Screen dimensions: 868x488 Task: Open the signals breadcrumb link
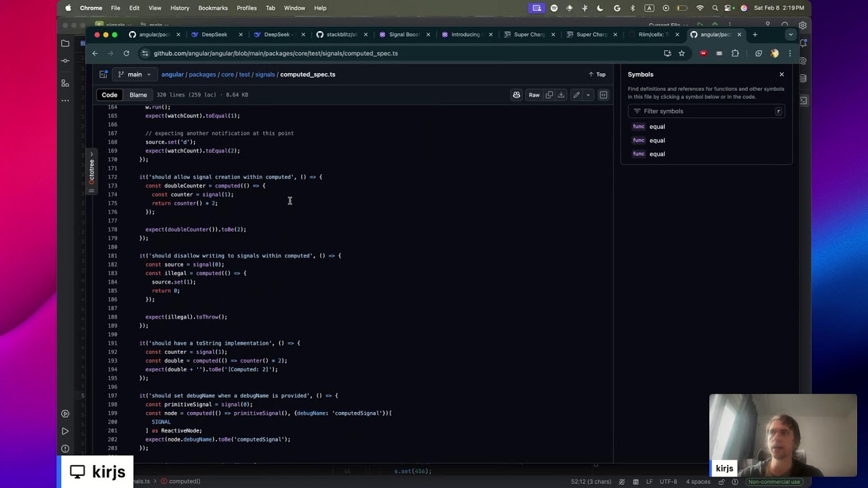coord(264,75)
